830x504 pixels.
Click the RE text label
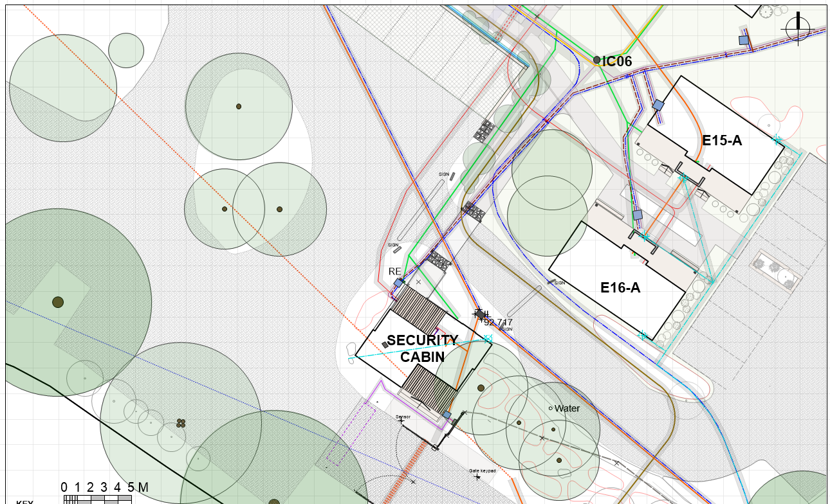click(395, 272)
